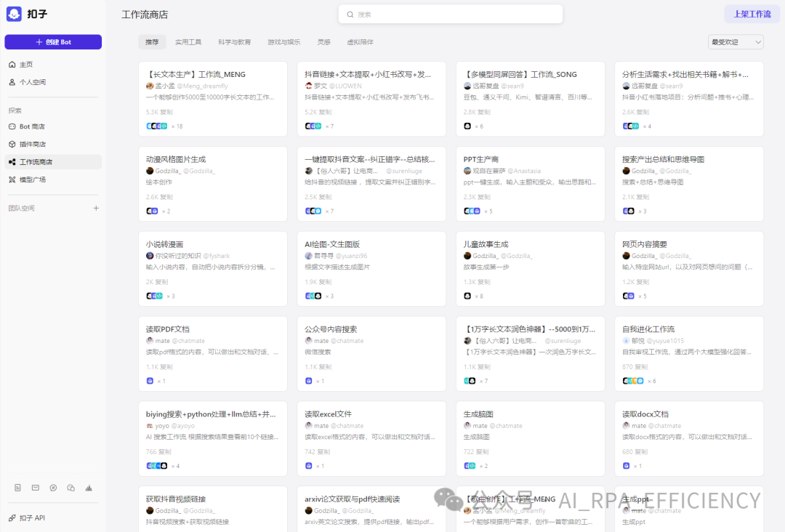This screenshot has height=532, width=785.
Task: Click the bar-chart icon at sidebar bottom
Action: [x=89, y=488]
